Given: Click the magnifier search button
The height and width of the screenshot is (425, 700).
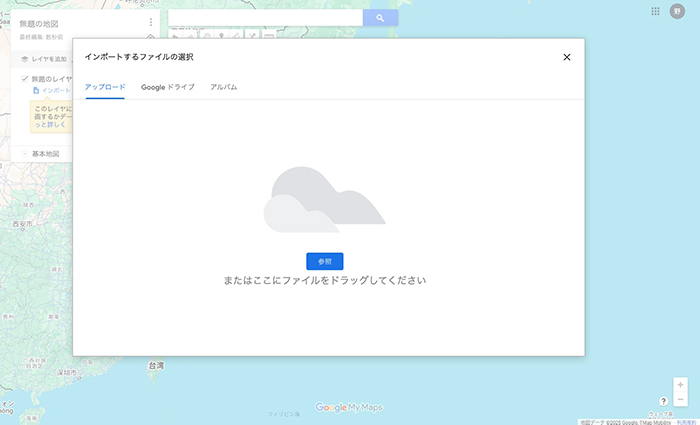Looking at the screenshot, I should pyautogui.click(x=380, y=18).
